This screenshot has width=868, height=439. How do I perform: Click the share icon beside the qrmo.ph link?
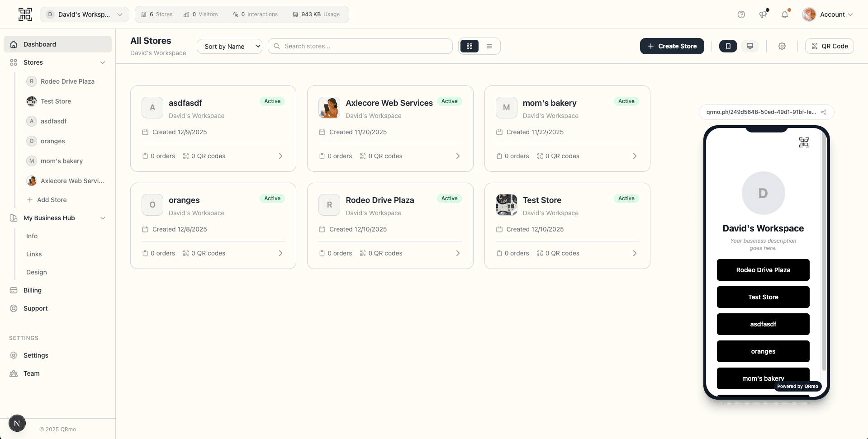coord(824,112)
